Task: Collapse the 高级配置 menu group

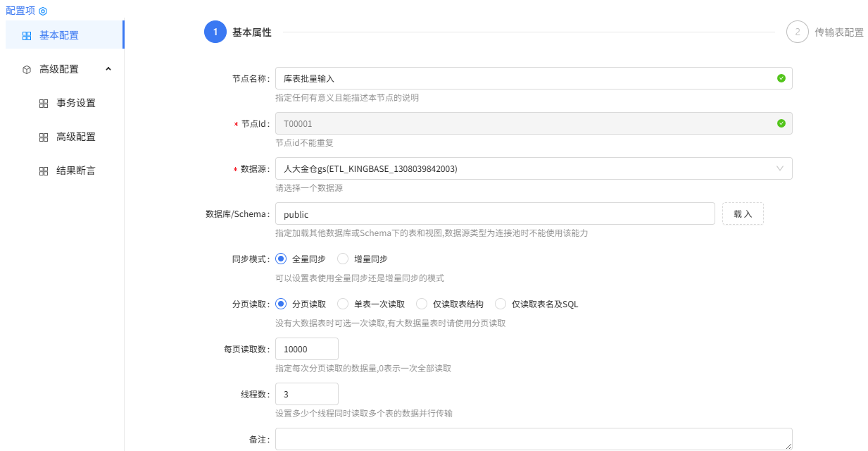Action: 108,69
